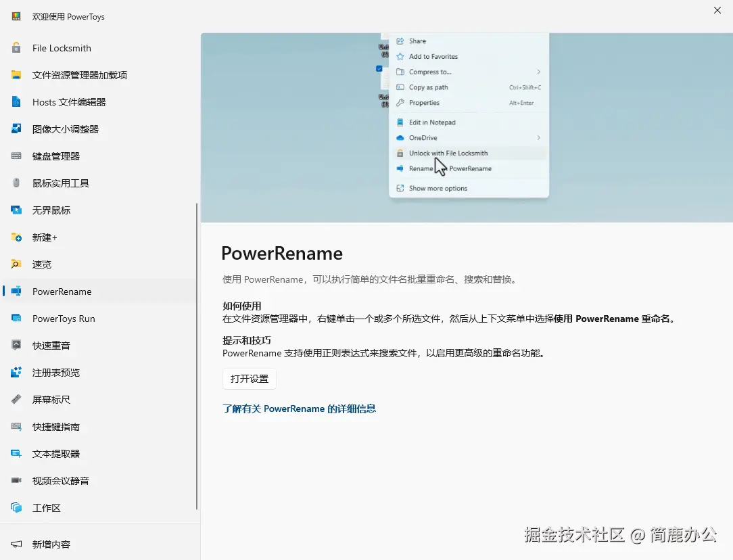Image resolution: width=733 pixels, height=560 pixels.
Task: Select 键盘管理器 in the sidebar
Action: tap(100, 156)
